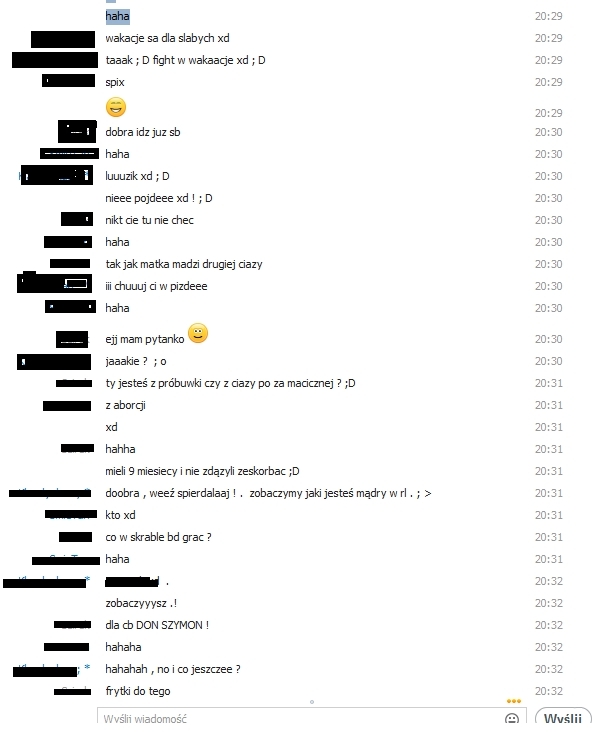This screenshot has height=732, width=601.
Task: Click the sender name beside 'jaaakie ? ; o'
Action: pos(54,362)
